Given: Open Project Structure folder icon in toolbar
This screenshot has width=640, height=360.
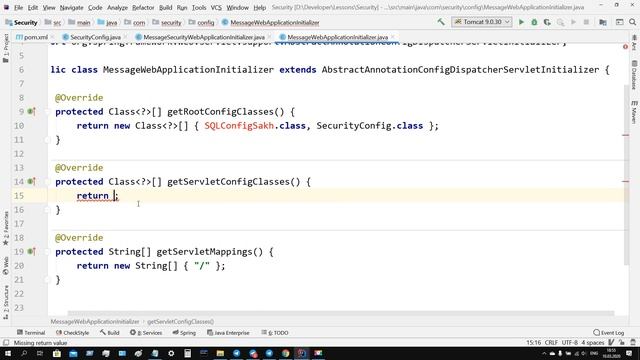Looking at the screenshot, I should point(602,22).
